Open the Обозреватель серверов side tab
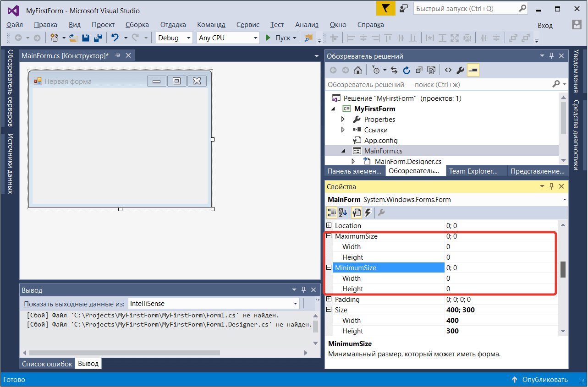The image size is (588, 387). (10, 88)
